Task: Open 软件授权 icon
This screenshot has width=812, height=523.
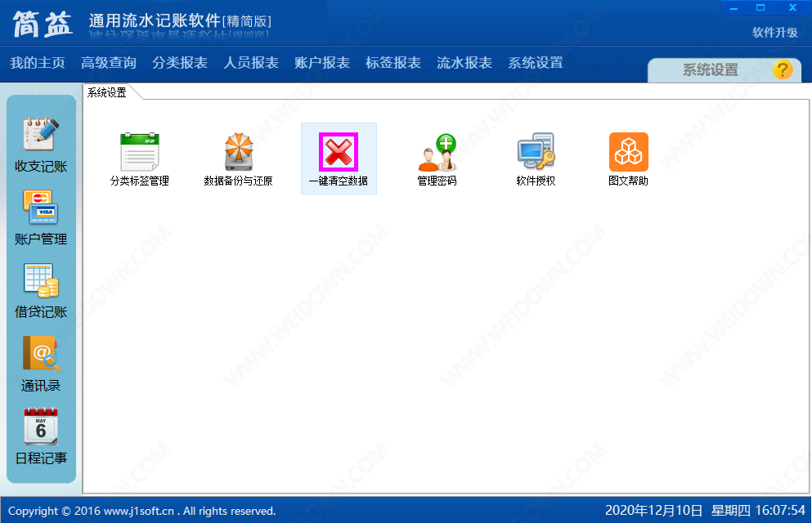Action: (x=536, y=153)
